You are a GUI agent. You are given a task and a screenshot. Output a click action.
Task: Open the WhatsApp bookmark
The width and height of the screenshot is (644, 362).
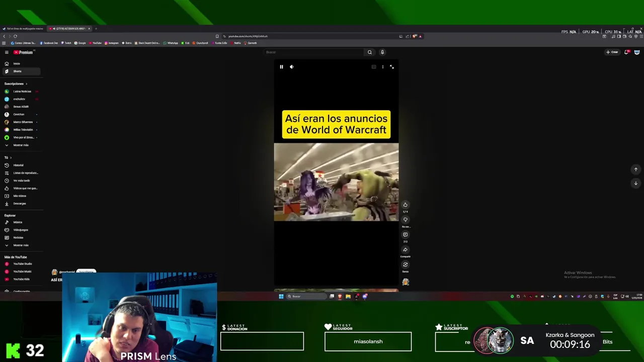[x=171, y=43]
